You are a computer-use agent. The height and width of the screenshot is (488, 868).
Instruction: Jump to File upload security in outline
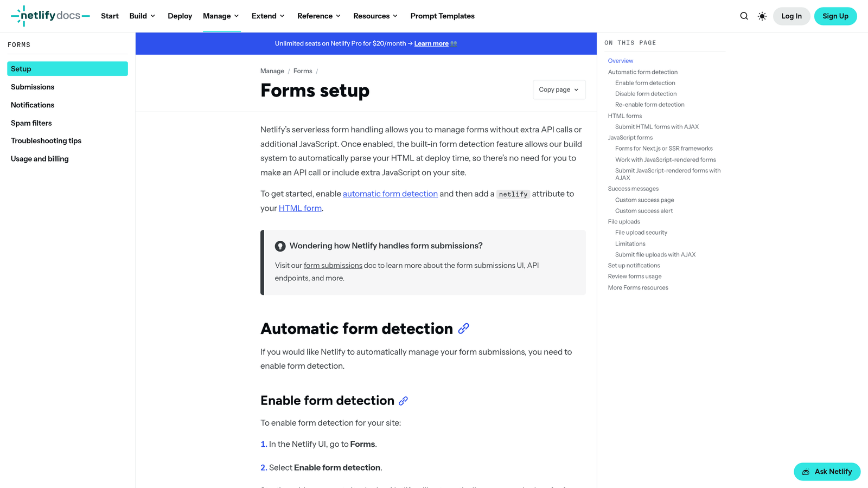(641, 233)
